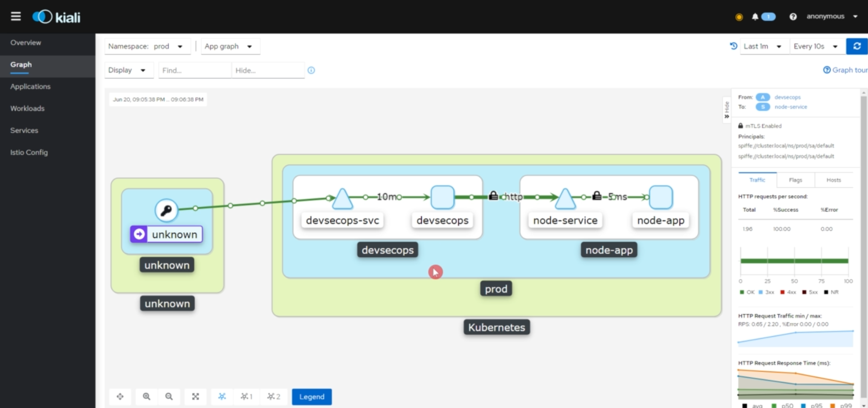868x408 pixels.
Task: Click the http edge label
Action: 513,197
